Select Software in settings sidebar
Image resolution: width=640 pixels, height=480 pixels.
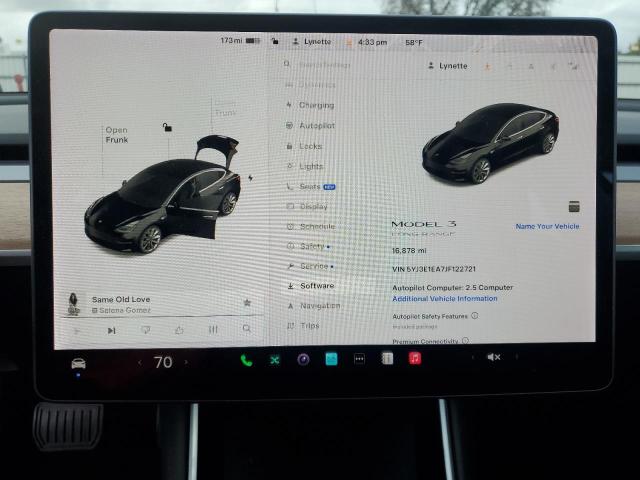click(x=317, y=286)
